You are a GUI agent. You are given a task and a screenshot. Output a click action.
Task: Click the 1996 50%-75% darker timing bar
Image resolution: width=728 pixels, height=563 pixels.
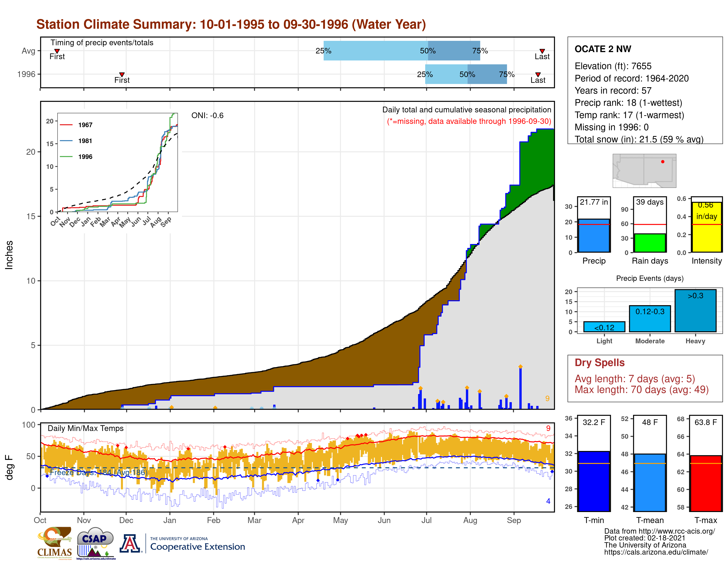487,74
